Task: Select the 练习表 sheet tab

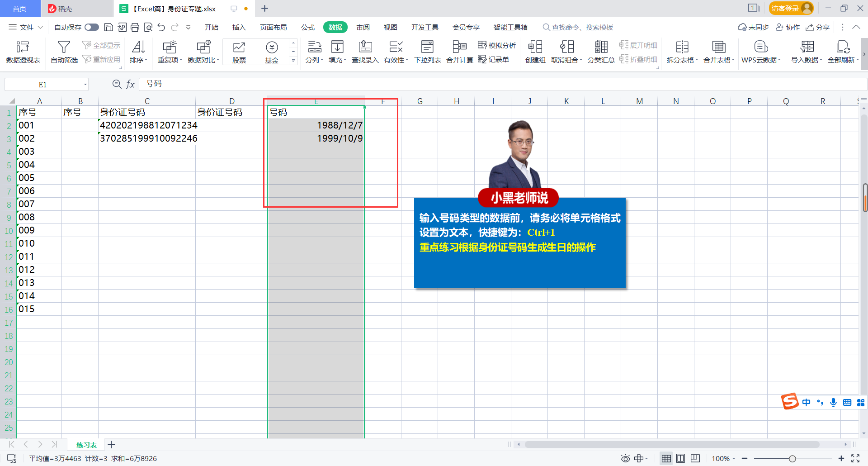Action: pos(86,445)
